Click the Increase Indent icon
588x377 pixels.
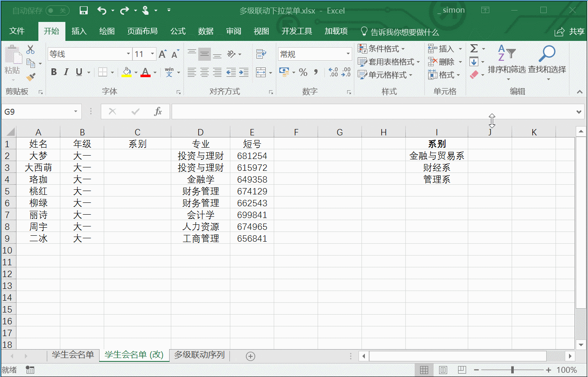click(x=243, y=73)
